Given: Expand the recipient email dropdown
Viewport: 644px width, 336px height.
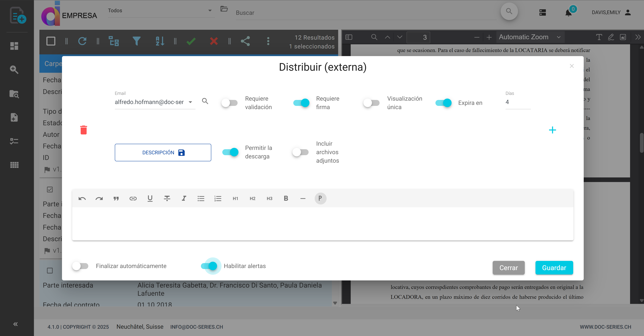Looking at the screenshot, I should (x=191, y=102).
